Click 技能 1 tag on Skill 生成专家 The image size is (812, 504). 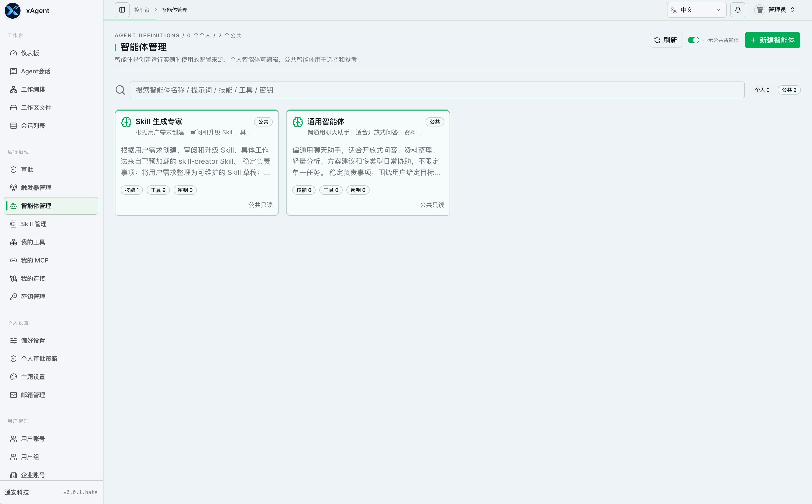[132, 190]
